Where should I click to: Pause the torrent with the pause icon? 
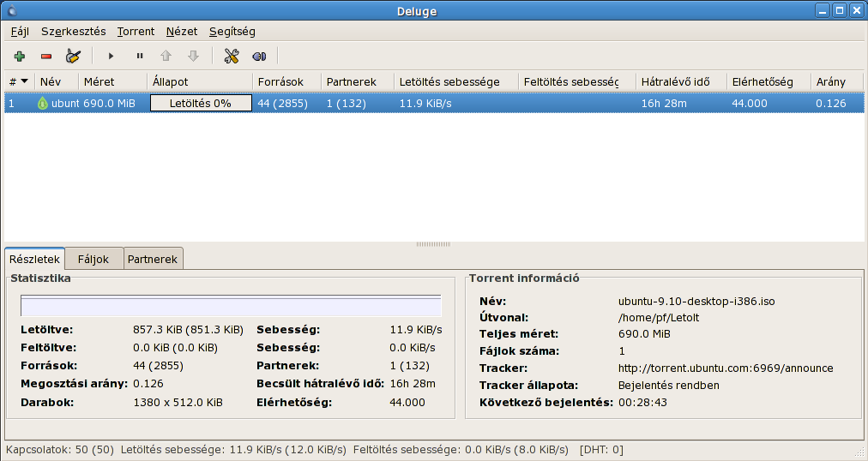click(x=140, y=56)
